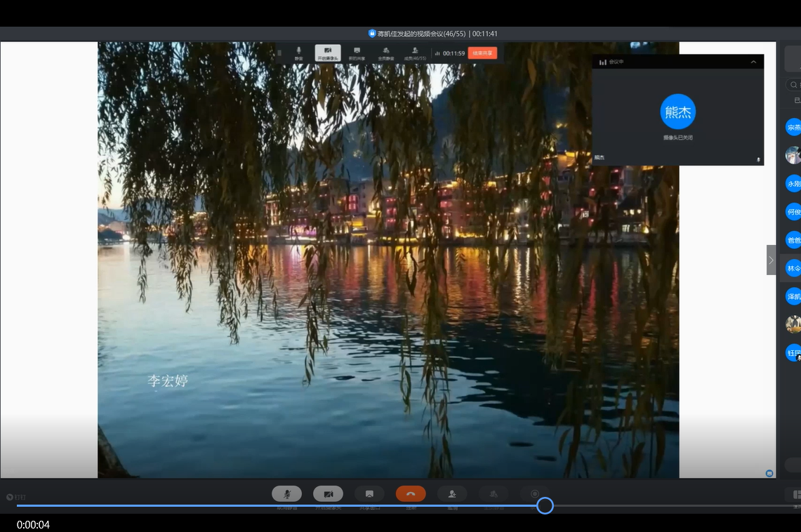
Task: Enable camera in bottom meeting bar
Action: (328, 494)
